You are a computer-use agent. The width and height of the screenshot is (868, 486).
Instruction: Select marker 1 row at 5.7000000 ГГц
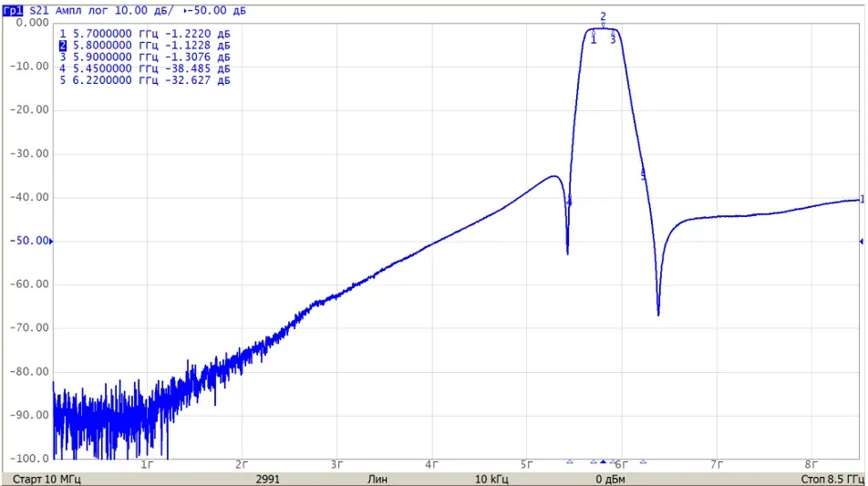coord(144,34)
